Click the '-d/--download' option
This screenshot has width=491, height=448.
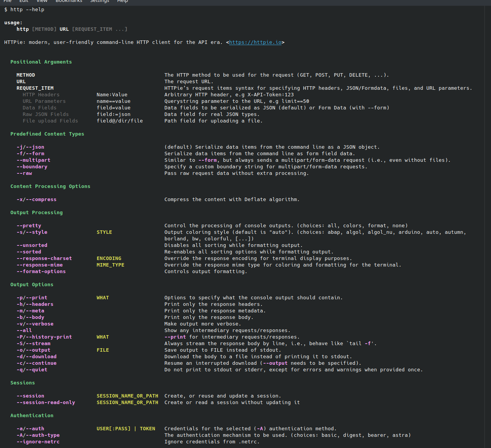pyautogui.click(x=37, y=357)
